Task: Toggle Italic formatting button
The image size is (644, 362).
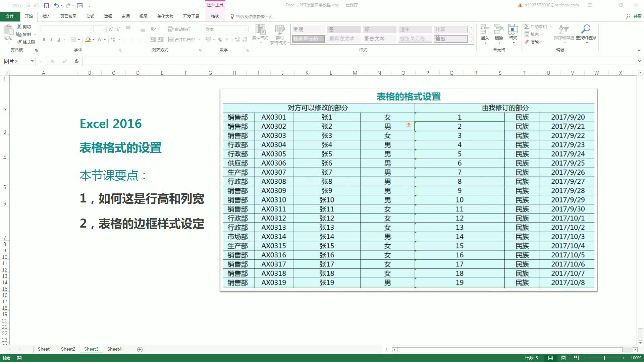Action: pyautogui.click(x=51, y=40)
